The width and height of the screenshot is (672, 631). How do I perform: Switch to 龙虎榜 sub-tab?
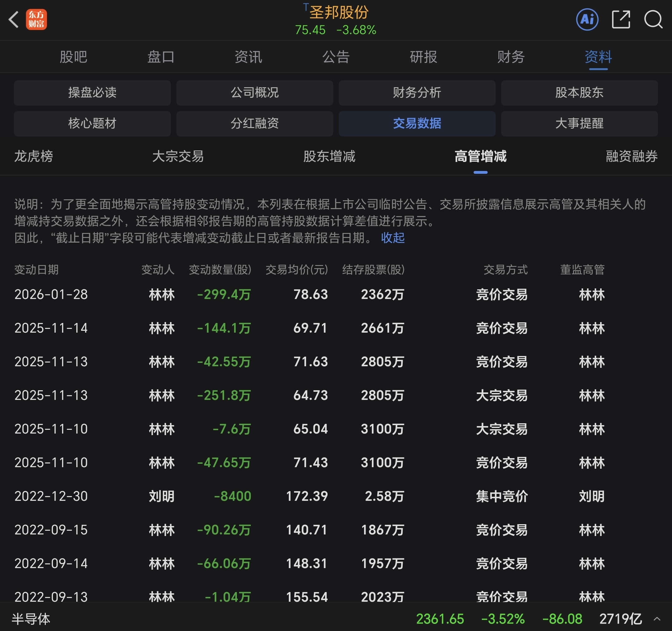tap(33, 156)
